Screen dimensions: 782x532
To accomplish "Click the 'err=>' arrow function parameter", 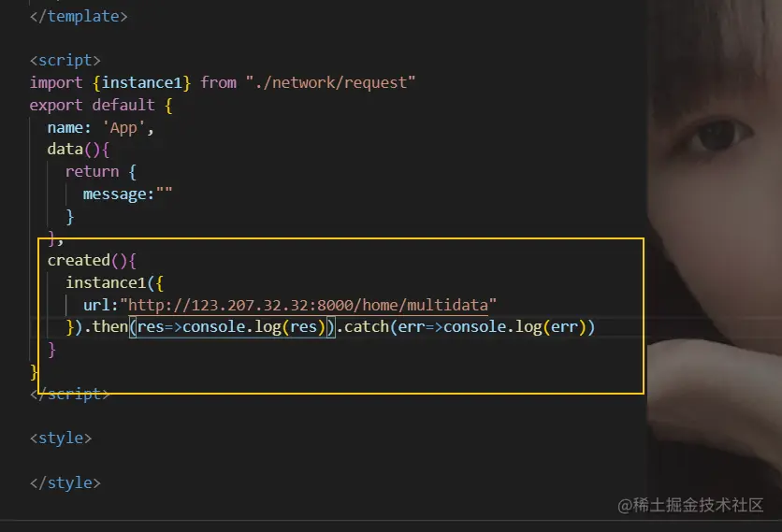I will pos(420,326).
